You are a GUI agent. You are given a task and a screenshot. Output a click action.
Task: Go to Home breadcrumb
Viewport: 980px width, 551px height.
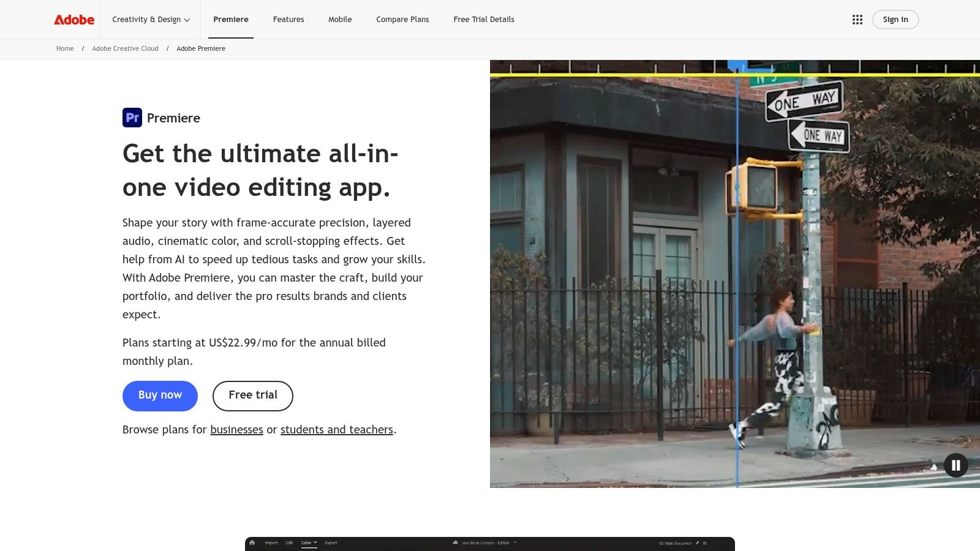click(65, 48)
